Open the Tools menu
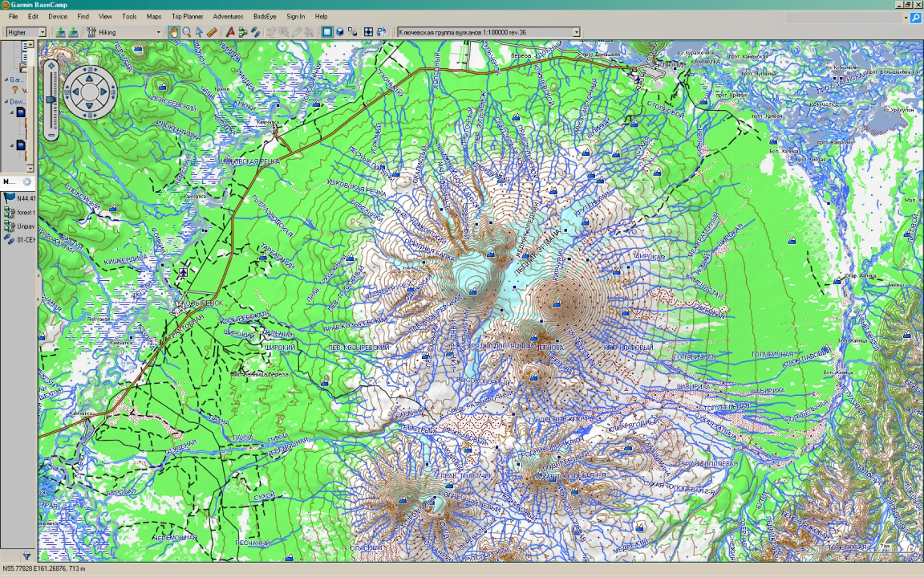This screenshot has width=924, height=578. pos(129,17)
